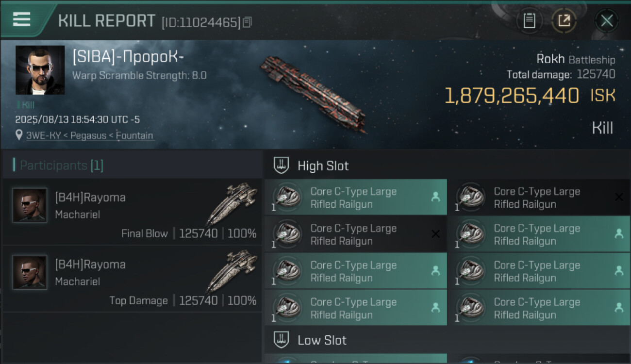Open the victim pilot portrait
This screenshot has width=631, height=364.
(40, 70)
